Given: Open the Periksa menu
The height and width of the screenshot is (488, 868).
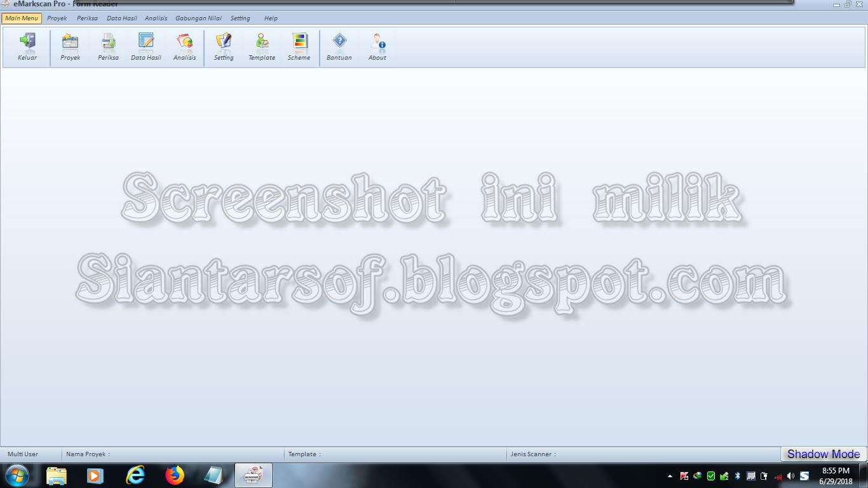Looking at the screenshot, I should [x=88, y=18].
